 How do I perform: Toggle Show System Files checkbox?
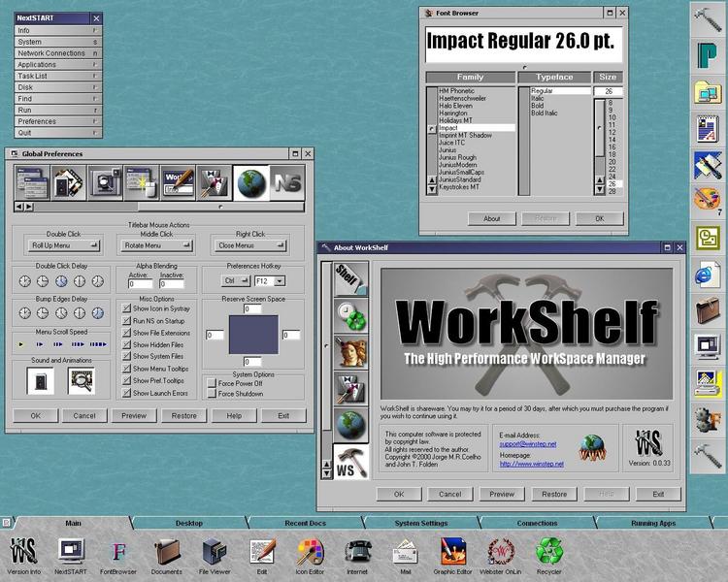(126, 356)
